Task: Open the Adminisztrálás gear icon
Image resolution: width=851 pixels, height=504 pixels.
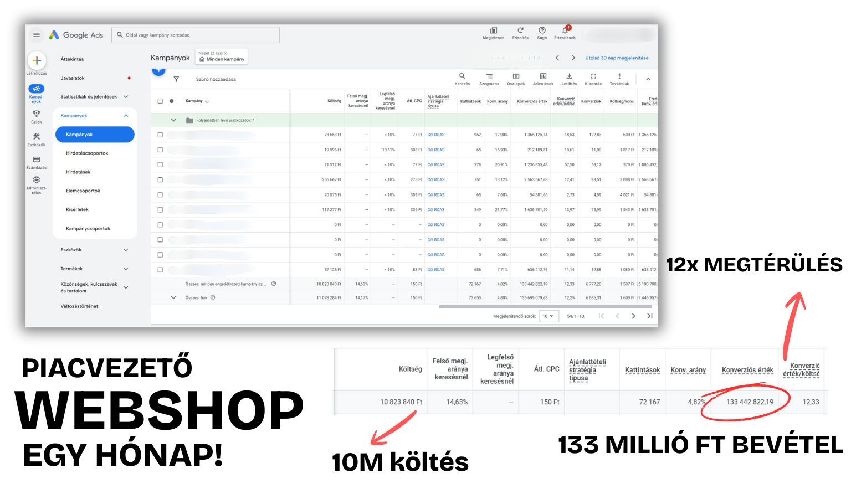Action: pos(37,180)
